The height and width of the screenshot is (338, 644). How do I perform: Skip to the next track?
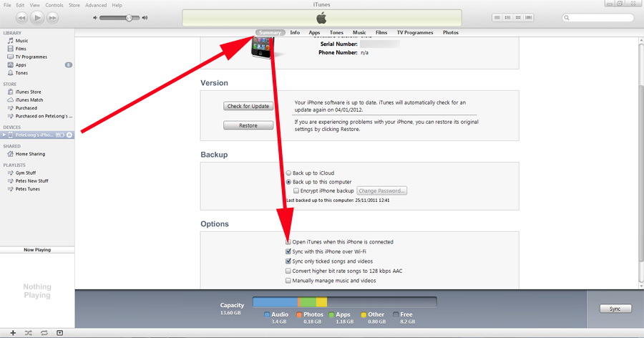(x=52, y=18)
